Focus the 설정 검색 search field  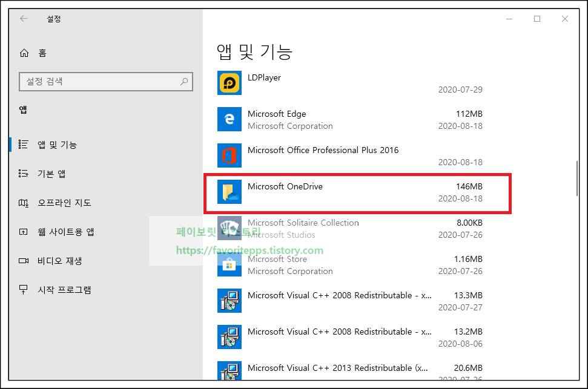click(106, 82)
